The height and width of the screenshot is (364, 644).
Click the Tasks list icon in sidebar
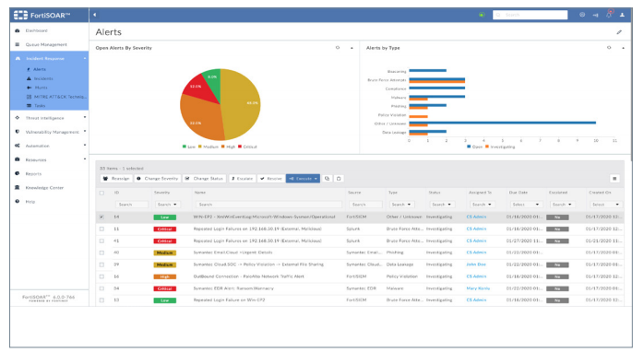coord(29,105)
